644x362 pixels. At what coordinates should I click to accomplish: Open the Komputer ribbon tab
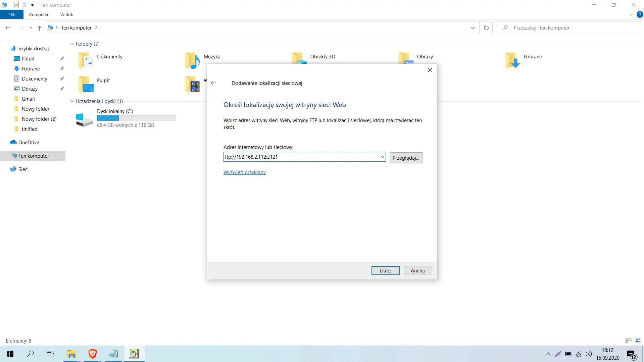(39, 14)
